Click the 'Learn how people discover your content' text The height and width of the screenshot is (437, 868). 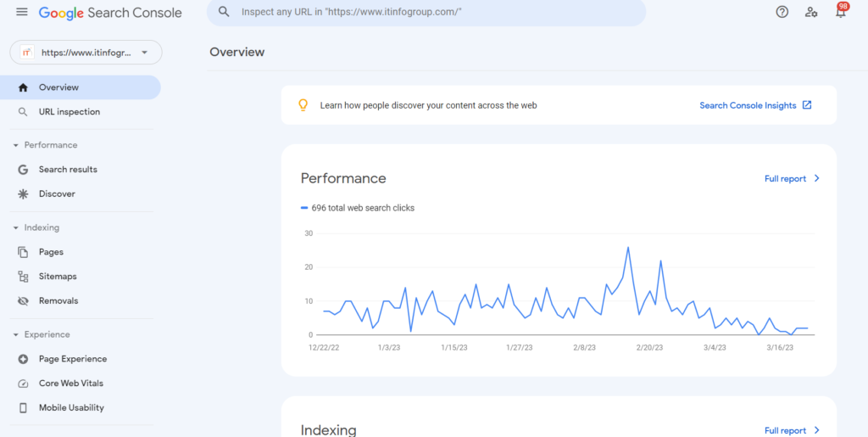[x=428, y=105]
